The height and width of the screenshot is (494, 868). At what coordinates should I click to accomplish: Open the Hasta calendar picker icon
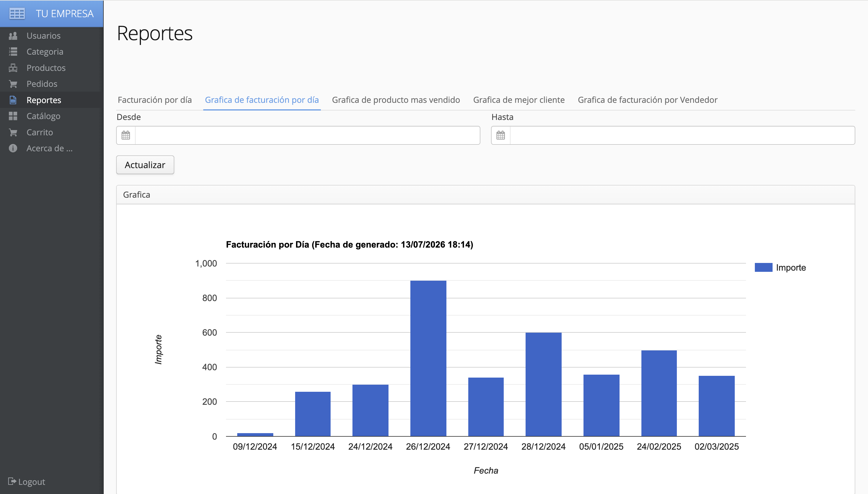(x=501, y=135)
